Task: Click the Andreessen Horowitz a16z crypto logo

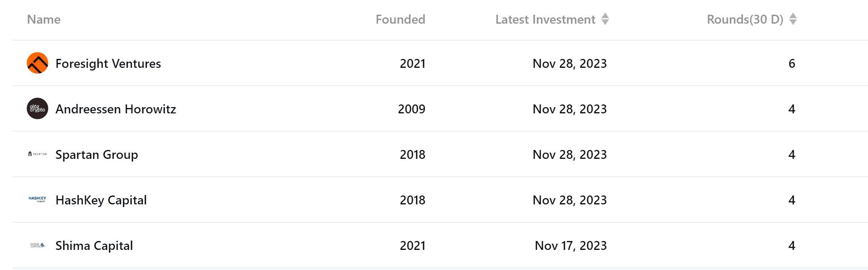Action: click(x=37, y=108)
